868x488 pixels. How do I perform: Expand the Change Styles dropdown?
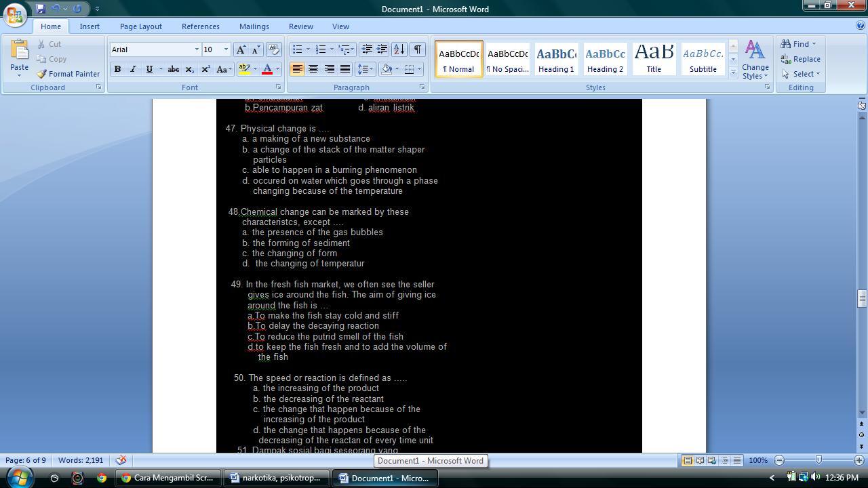click(x=755, y=59)
